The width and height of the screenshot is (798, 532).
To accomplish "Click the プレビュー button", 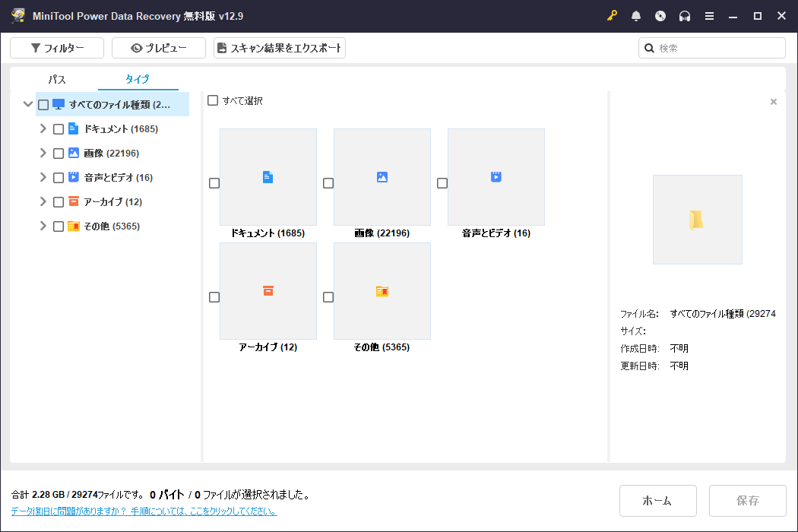I will (159, 48).
